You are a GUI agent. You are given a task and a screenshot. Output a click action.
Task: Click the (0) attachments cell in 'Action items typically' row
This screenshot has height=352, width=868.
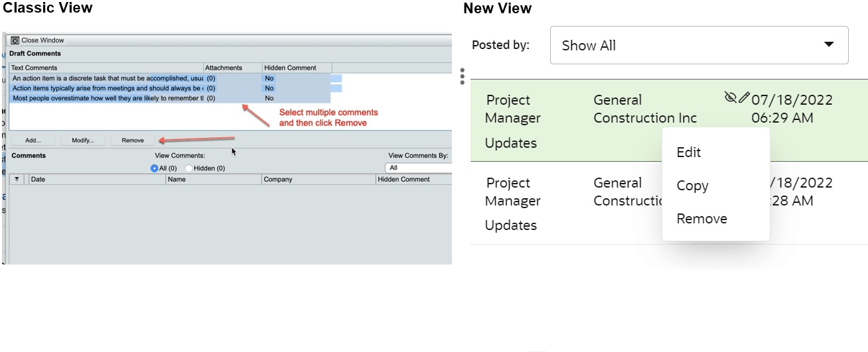[x=210, y=88]
